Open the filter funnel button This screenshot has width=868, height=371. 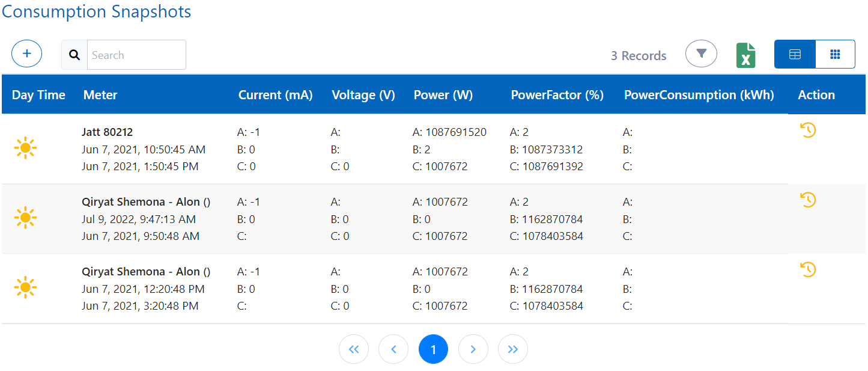pos(701,54)
